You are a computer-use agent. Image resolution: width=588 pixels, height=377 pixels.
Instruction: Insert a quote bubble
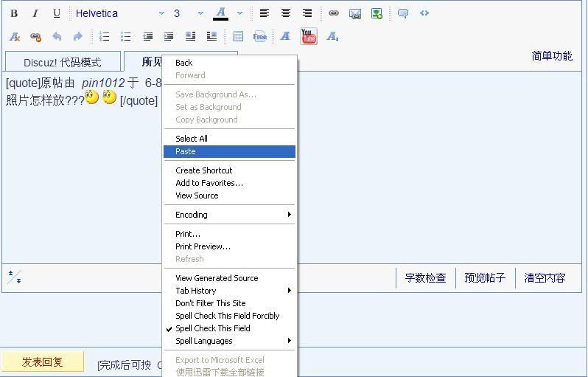click(403, 13)
